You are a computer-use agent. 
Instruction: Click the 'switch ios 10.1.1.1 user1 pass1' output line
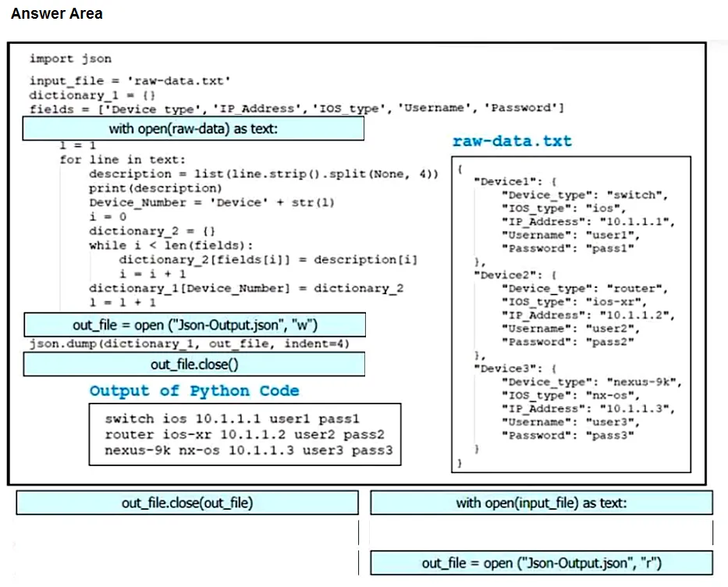coord(233,419)
